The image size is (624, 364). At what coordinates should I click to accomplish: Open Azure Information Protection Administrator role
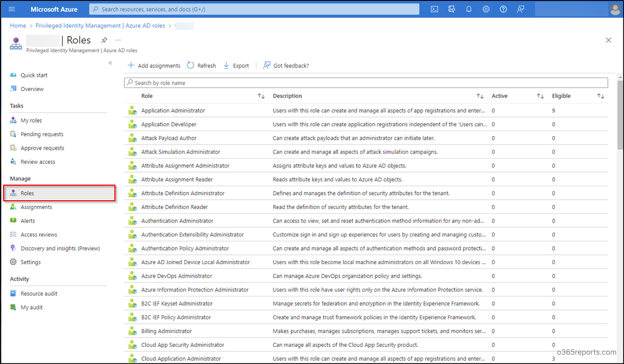pos(195,290)
